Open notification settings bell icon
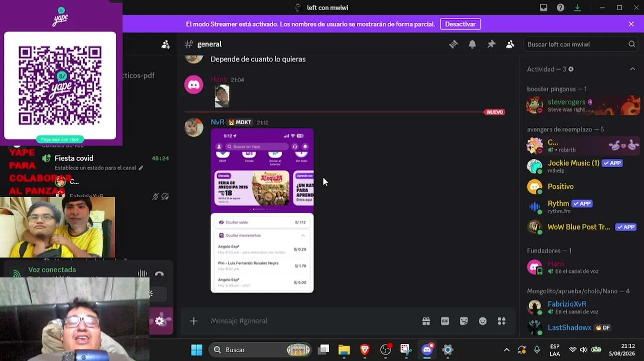Image resolution: width=644 pixels, height=361 pixels. [472, 44]
